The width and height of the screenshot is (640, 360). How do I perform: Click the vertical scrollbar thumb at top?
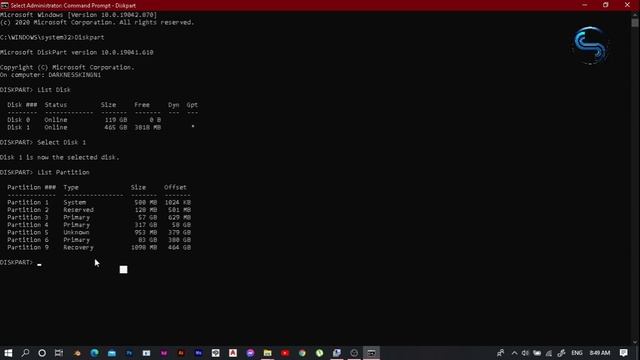coord(635,22)
